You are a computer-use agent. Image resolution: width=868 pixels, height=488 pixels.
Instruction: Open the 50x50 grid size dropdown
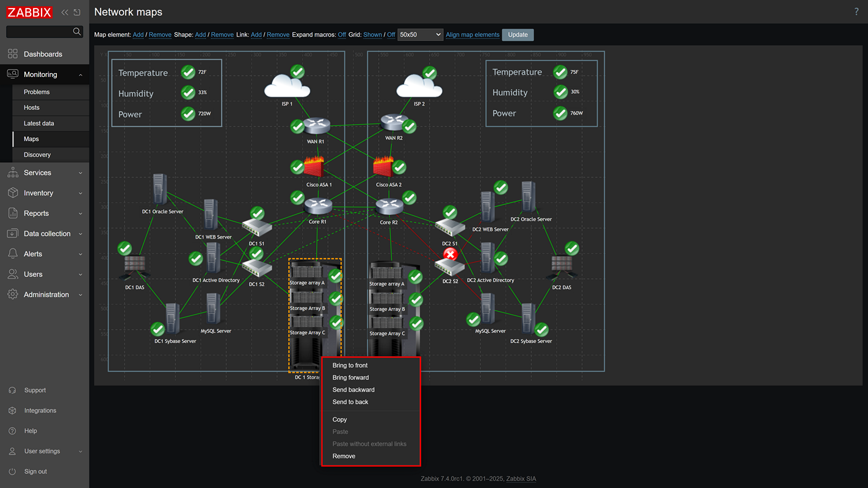click(x=420, y=35)
